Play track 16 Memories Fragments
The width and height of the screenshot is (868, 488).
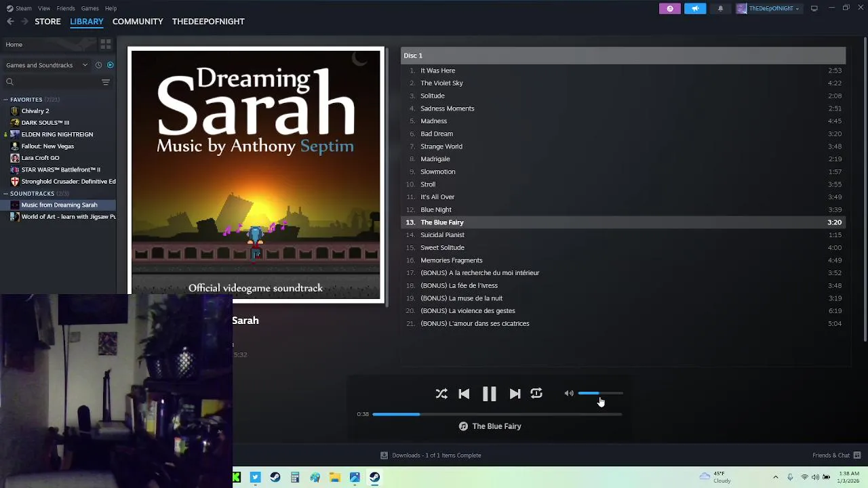623,260
